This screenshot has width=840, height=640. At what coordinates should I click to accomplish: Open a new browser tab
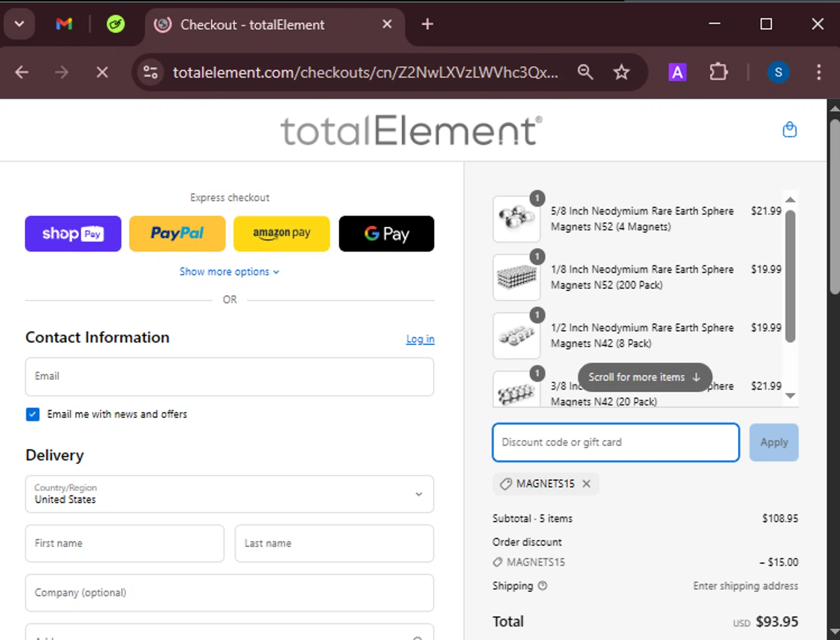(427, 24)
